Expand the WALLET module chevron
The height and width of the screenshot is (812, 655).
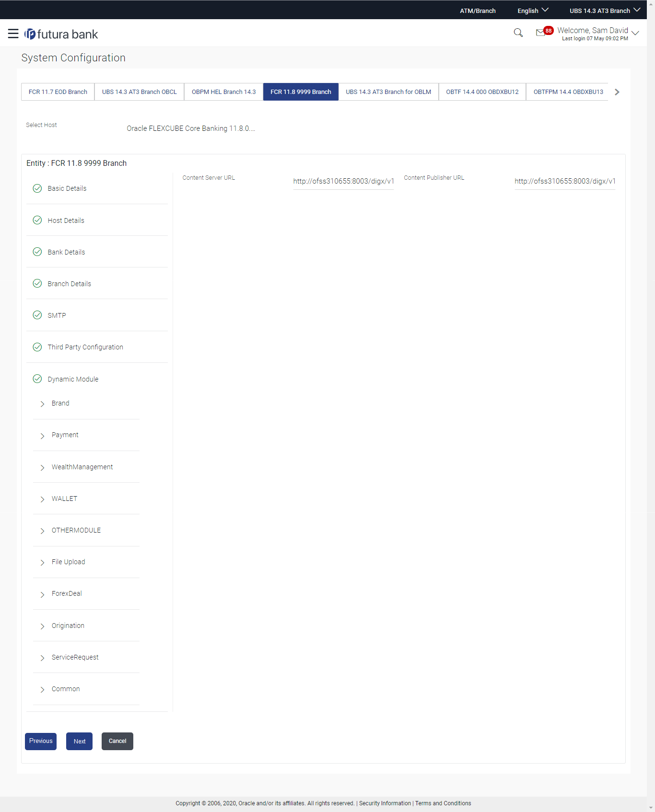42,499
